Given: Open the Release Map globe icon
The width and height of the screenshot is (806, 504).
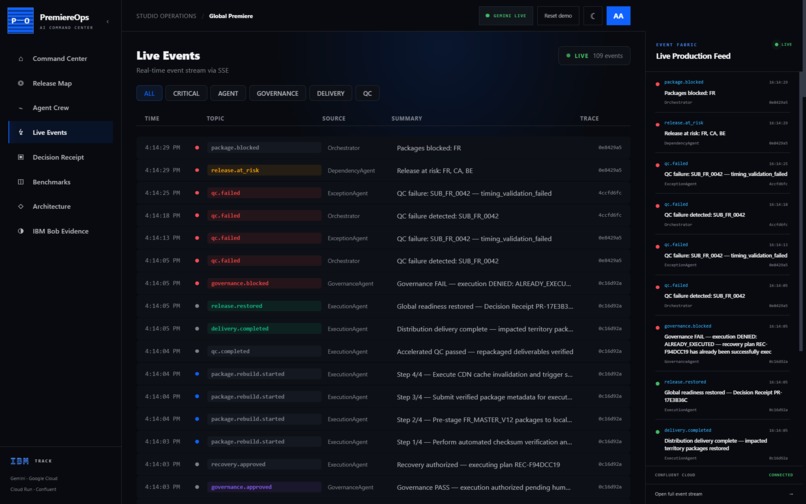Looking at the screenshot, I should (21, 83).
